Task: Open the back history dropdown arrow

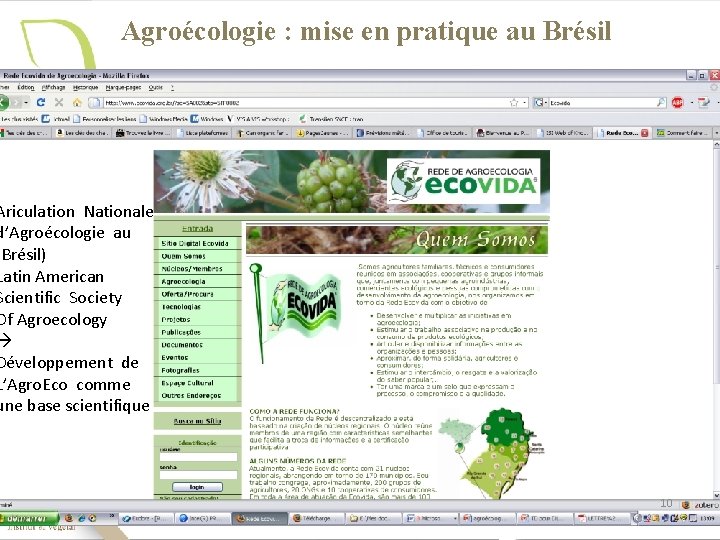Action: [x=26, y=102]
